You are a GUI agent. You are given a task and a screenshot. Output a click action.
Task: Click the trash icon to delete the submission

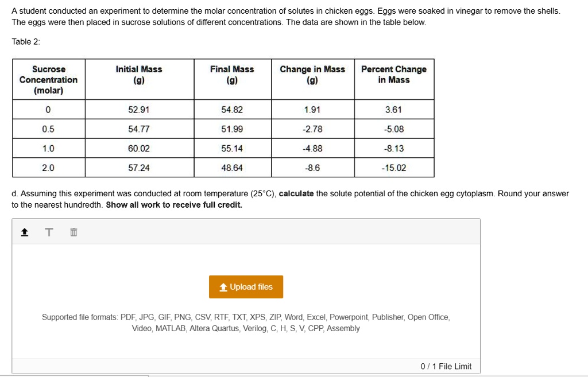pos(73,231)
